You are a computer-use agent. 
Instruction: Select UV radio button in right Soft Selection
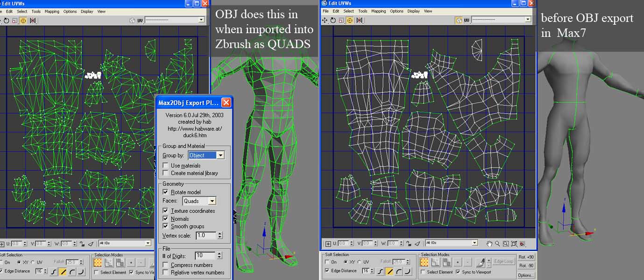[x=359, y=262]
